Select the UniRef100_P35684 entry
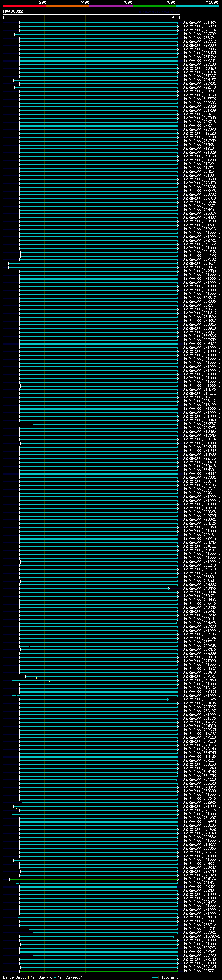Viewport: 222px width, 980px height. tap(199, 145)
